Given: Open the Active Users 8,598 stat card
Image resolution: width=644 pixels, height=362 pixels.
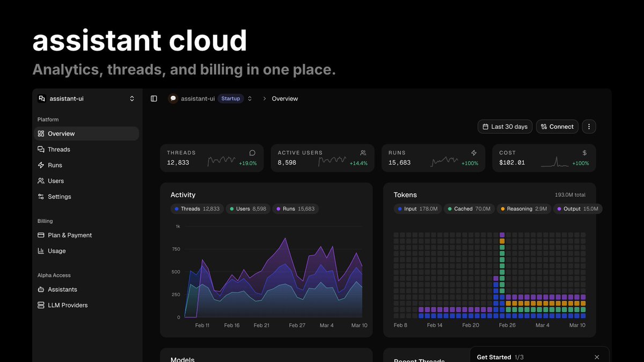Looking at the screenshot, I should [x=323, y=158].
